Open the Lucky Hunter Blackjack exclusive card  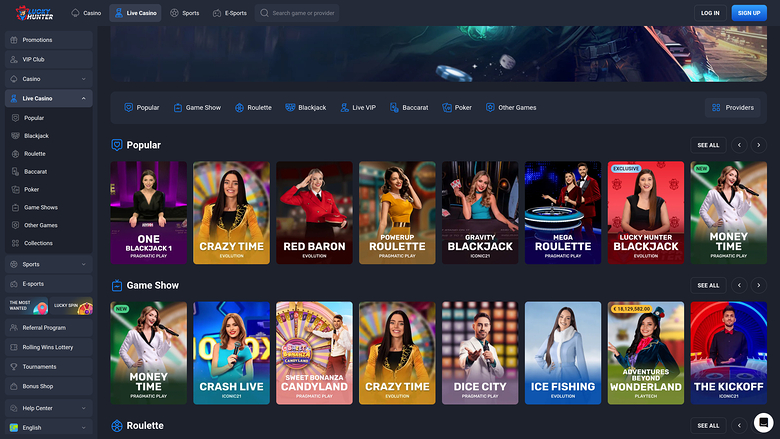point(646,213)
